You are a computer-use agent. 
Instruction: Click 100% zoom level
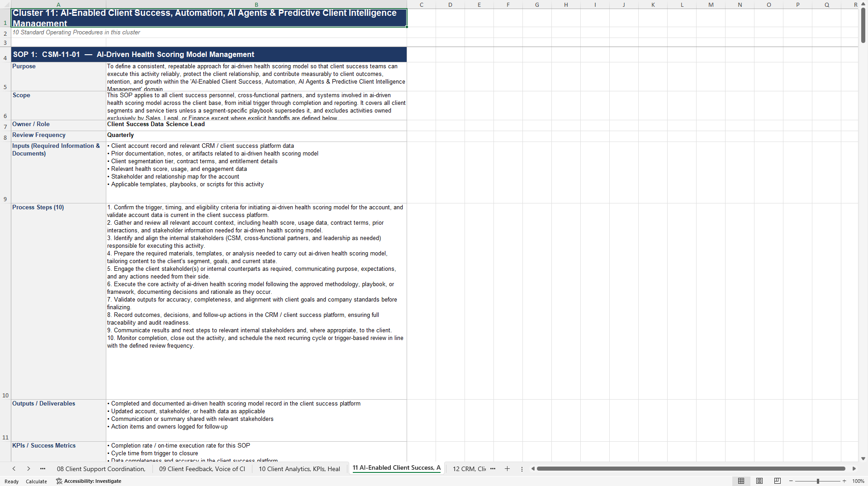(858, 481)
